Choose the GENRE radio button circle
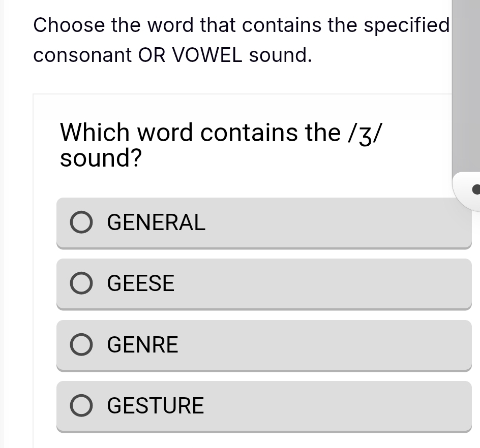 click(81, 345)
